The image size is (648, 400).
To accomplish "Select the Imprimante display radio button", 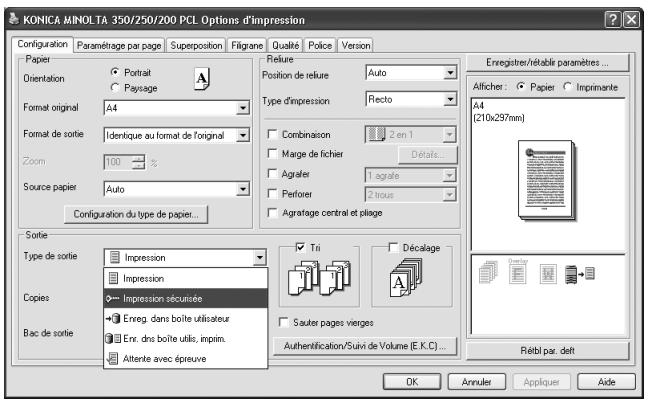I will (568, 86).
